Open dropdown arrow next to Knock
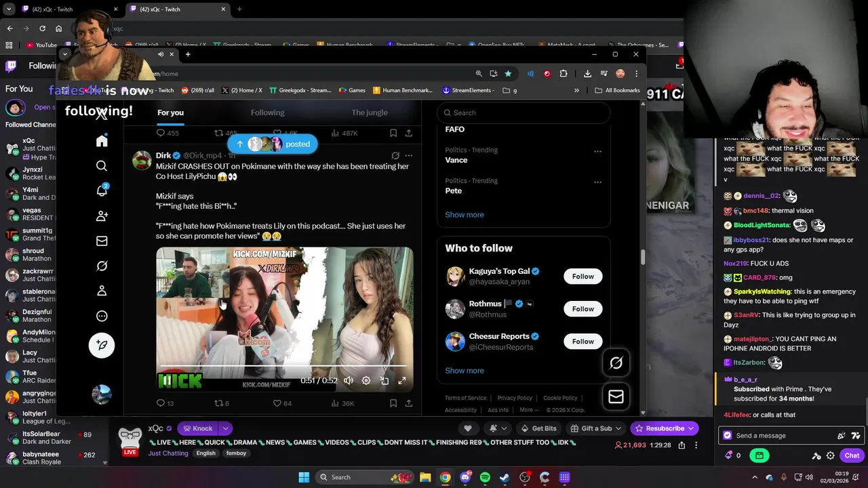868x488 pixels. pos(225,428)
